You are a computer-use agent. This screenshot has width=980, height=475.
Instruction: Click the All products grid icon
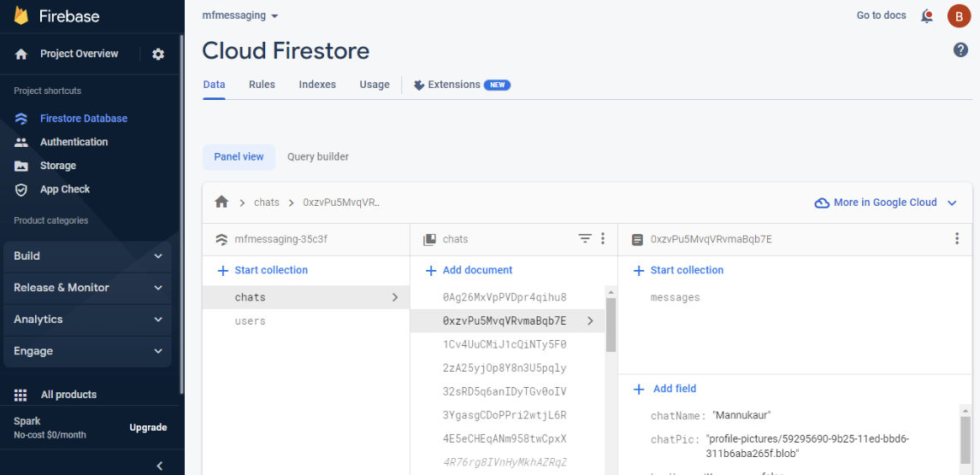[21, 395]
